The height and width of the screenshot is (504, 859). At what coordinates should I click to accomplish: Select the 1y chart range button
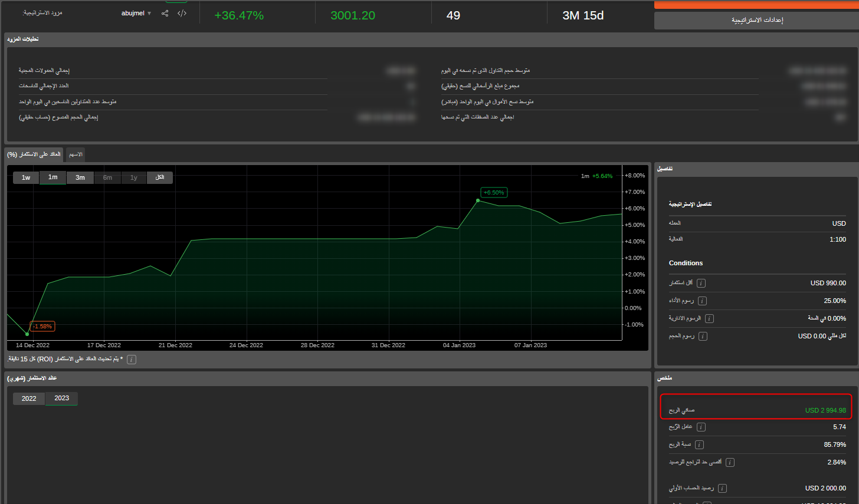point(134,177)
